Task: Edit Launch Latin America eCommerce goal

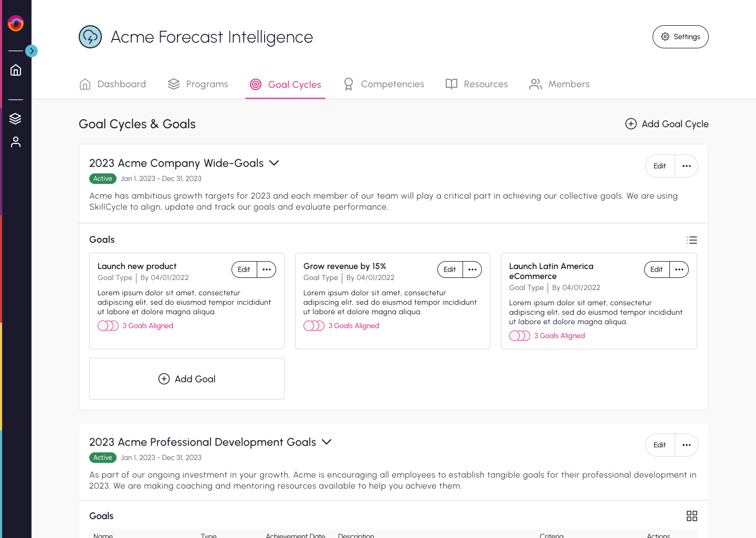Action: coord(657,270)
